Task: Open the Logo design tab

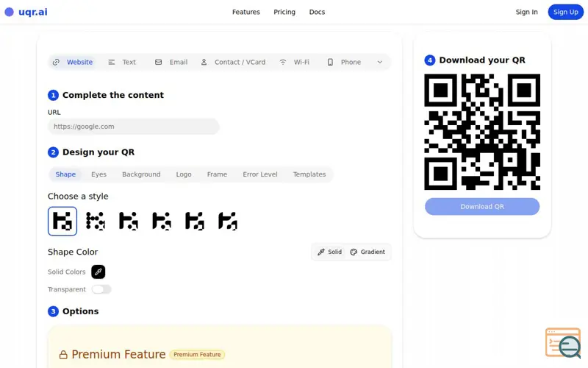Action: [184, 174]
